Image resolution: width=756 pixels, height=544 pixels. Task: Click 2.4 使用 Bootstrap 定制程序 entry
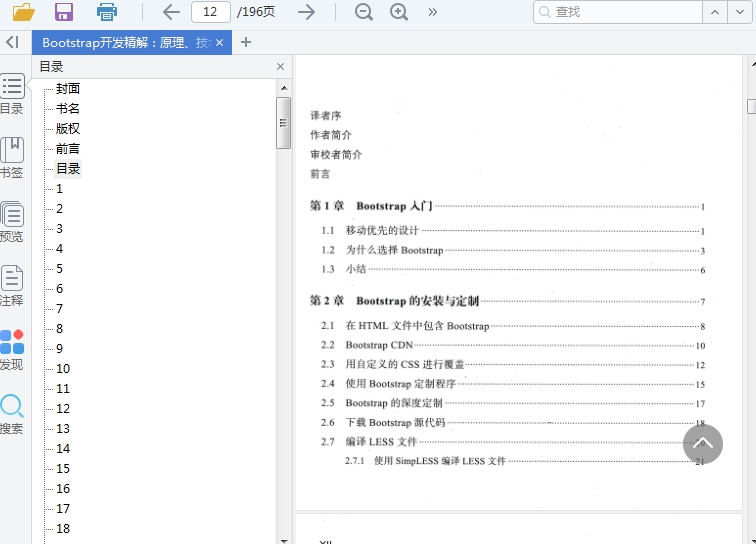coord(388,384)
